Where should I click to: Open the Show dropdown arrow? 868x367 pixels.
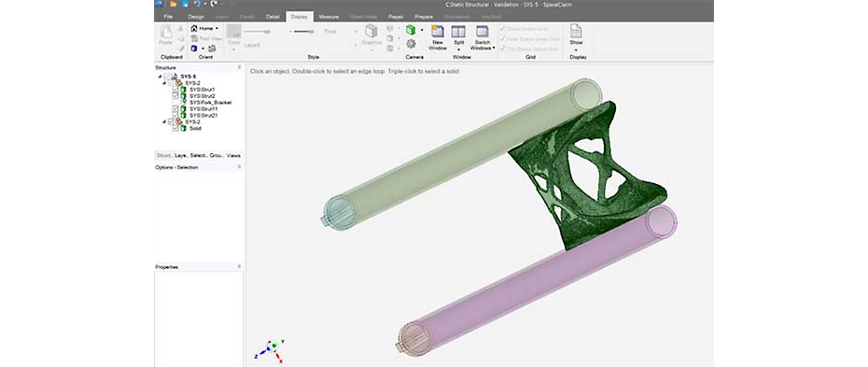click(x=576, y=49)
